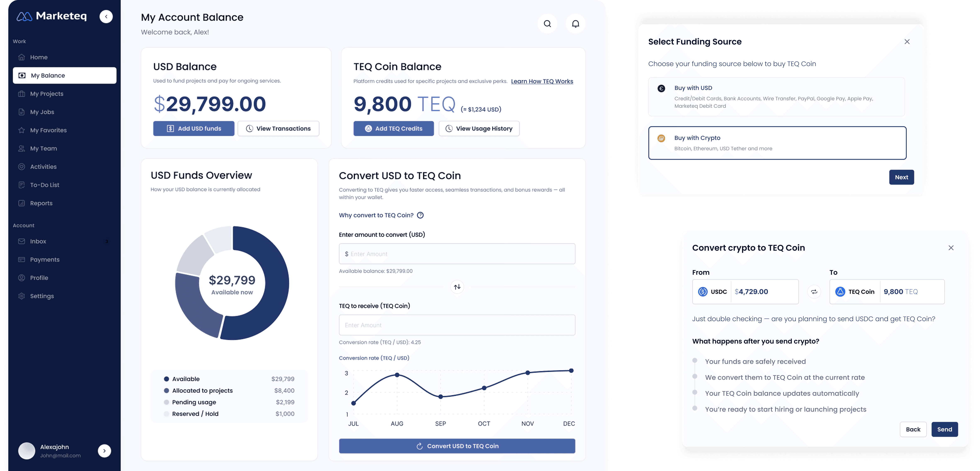Image resolution: width=980 pixels, height=471 pixels.
Task: Click the DEC data point on rate chart
Action: 571,371
